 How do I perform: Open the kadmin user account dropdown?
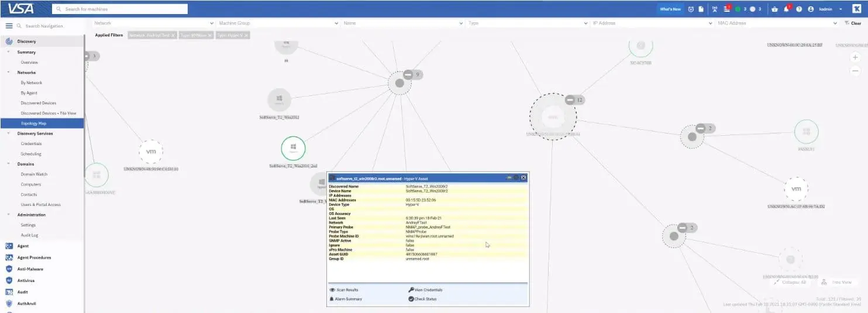tap(831, 9)
